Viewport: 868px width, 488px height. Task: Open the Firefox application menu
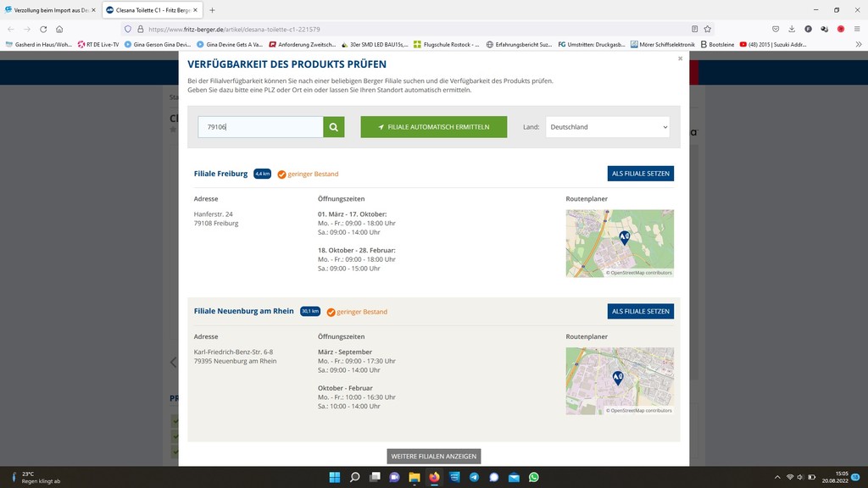point(857,30)
